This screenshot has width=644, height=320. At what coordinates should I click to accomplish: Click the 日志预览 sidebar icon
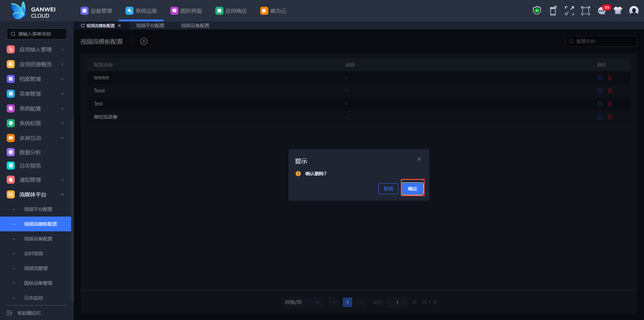pyautogui.click(x=11, y=166)
